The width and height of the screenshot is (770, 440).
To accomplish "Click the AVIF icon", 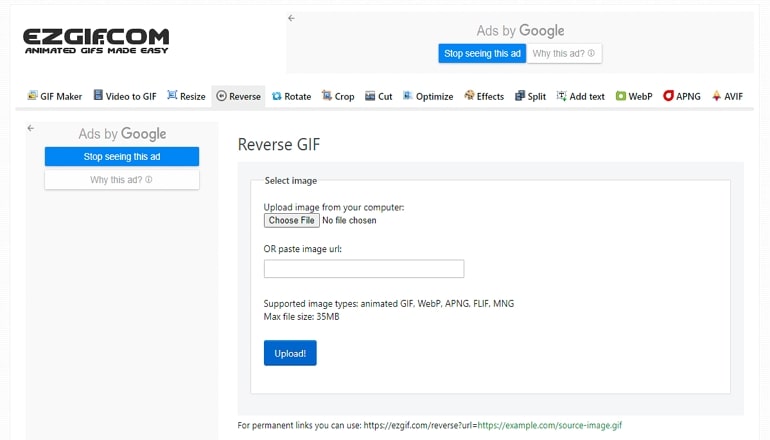I will [x=716, y=96].
